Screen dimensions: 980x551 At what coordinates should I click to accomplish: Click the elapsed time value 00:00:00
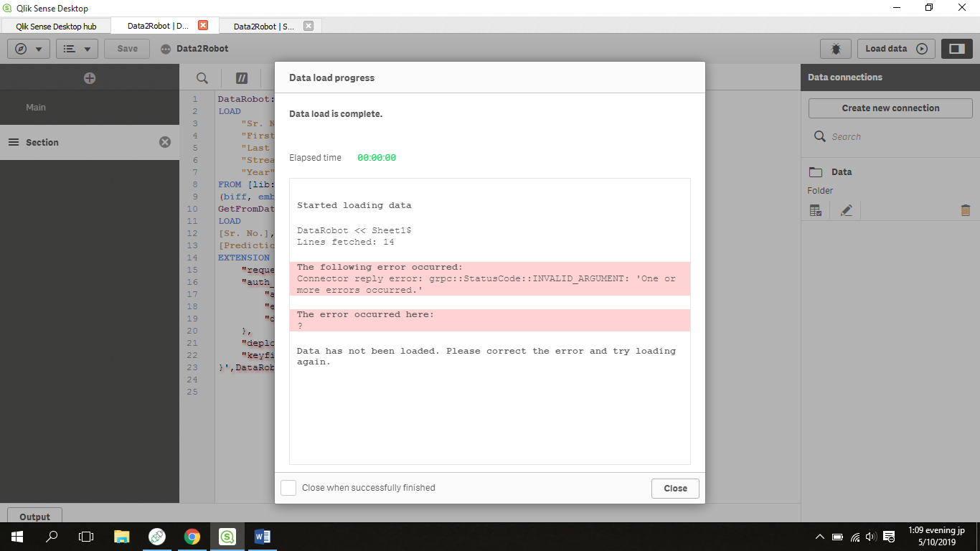point(377,158)
